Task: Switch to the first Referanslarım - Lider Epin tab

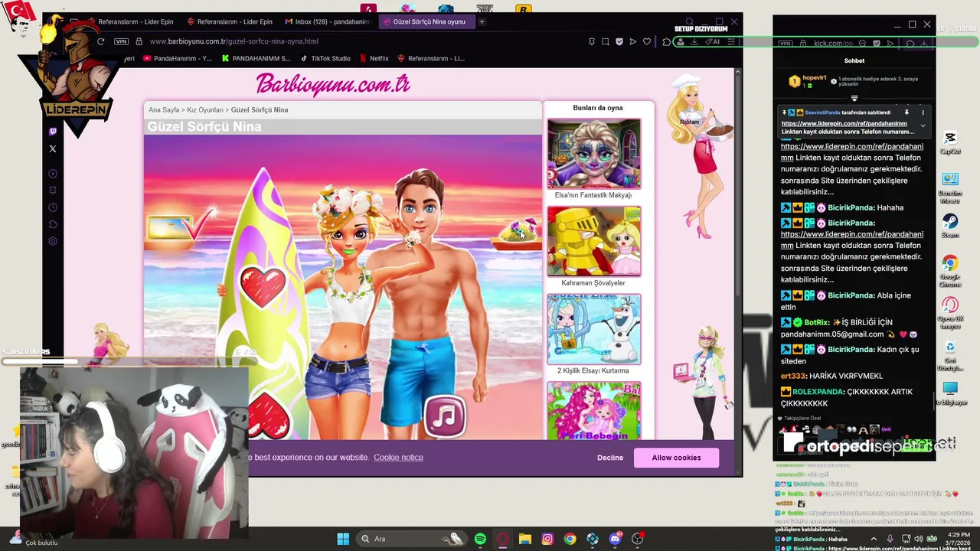Action: coord(130,21)
